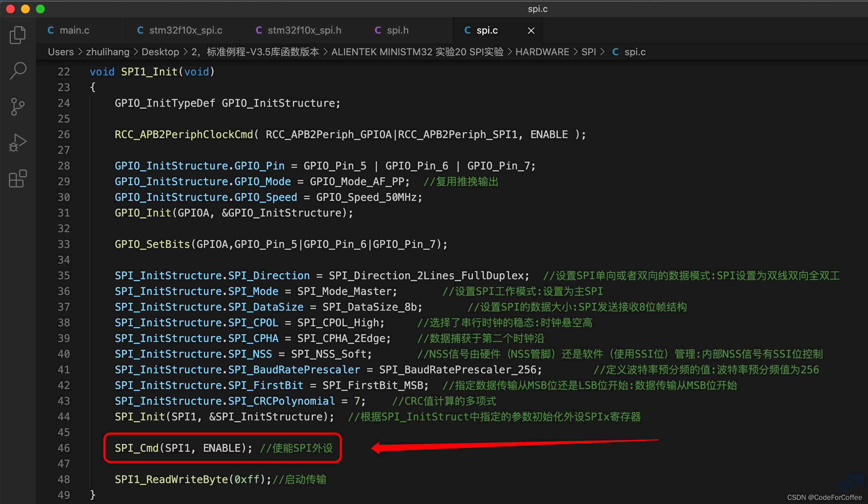The width and height of the screenshot is (868, 504).
Task: Click the GPIO_Init call on line 31
Action: [143, 213]
